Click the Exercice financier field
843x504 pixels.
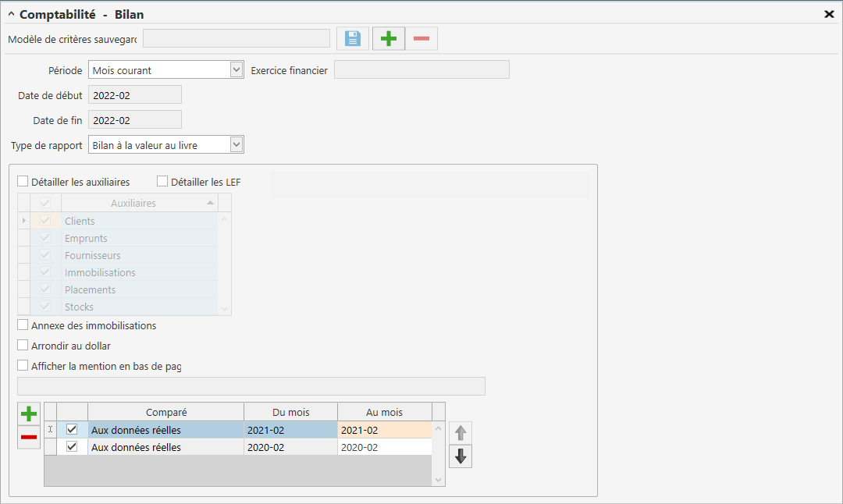(x=421, y=70)
